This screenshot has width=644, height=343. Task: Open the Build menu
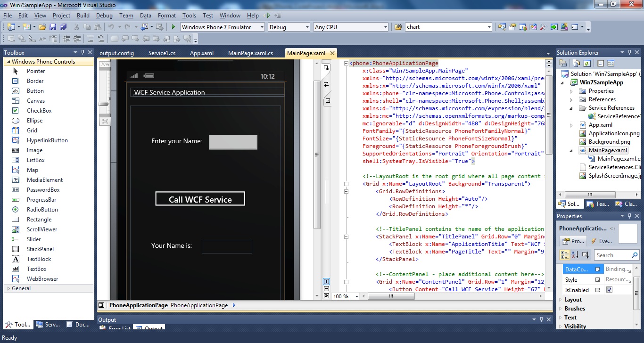tap(83, 16)
